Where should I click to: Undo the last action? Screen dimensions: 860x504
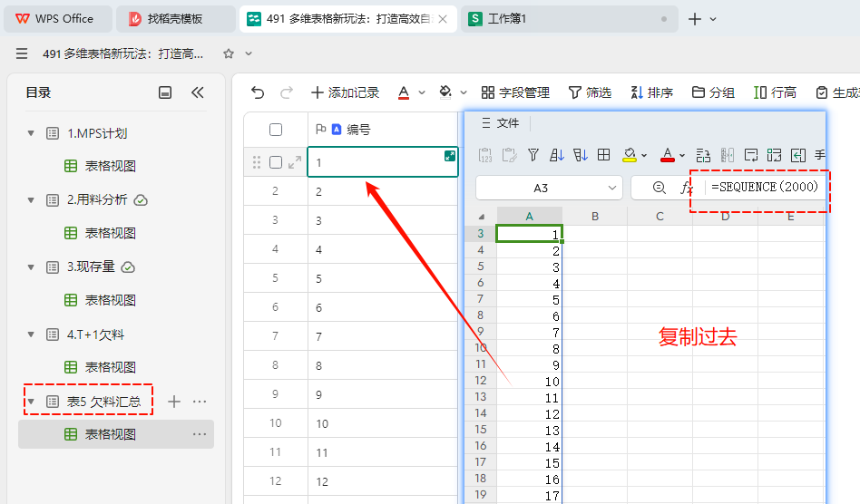[x=258, y=92]
